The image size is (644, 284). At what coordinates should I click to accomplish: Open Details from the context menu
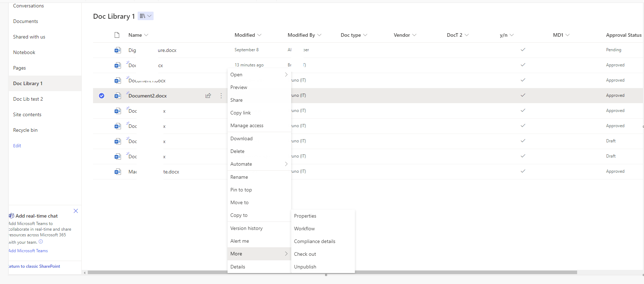coord(259,267)
